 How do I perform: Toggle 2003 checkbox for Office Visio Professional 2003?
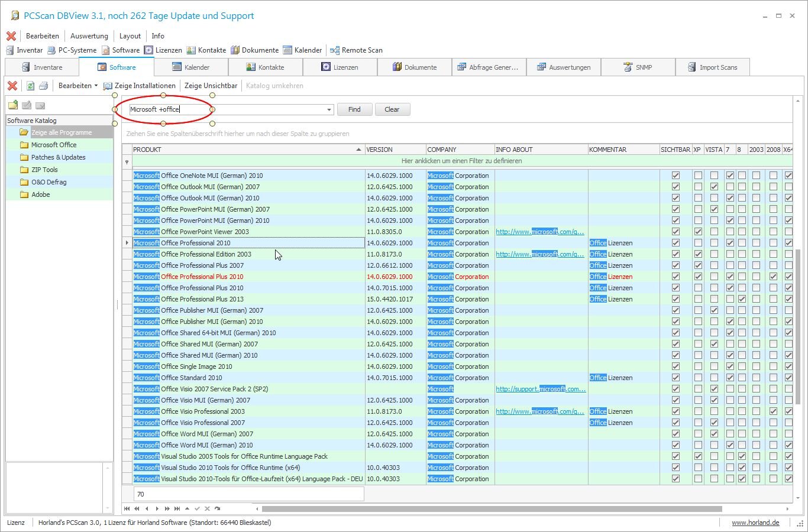pyautogui.click(x=756, y=411)
